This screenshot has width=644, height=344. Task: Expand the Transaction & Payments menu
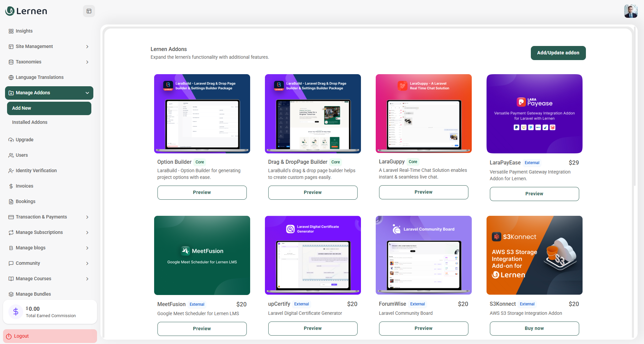pos(87,217)
